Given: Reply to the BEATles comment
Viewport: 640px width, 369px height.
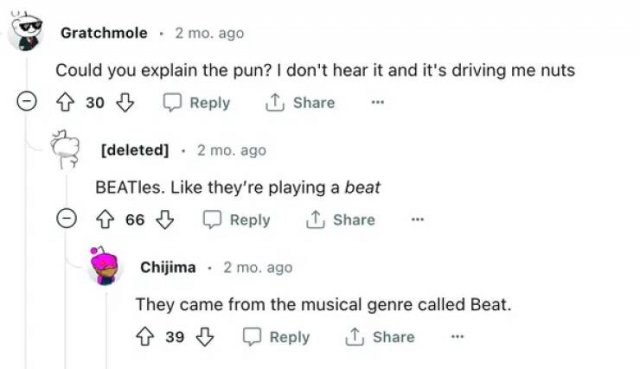Looking at the screenshot, I should coord(237,220).
